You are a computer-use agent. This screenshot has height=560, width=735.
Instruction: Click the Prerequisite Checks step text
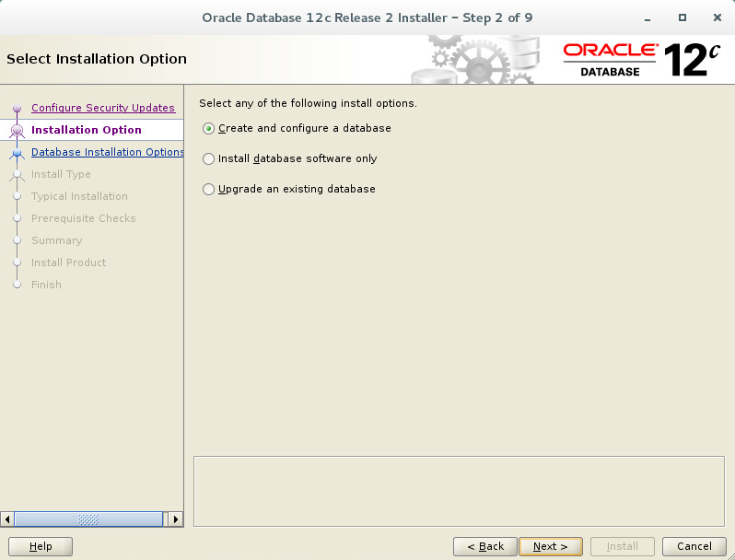pyautogui.click(x=84, y=218)
